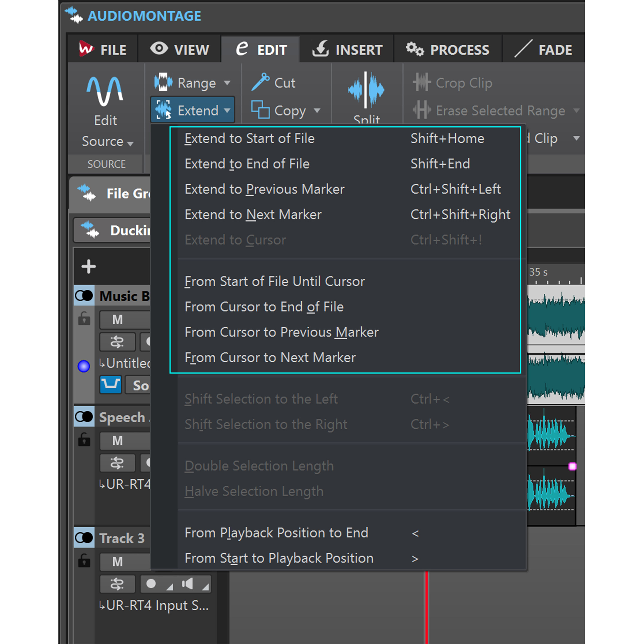Click the signal routing icon on Speech track
The image size is (644, 644).
coord(117,463)
